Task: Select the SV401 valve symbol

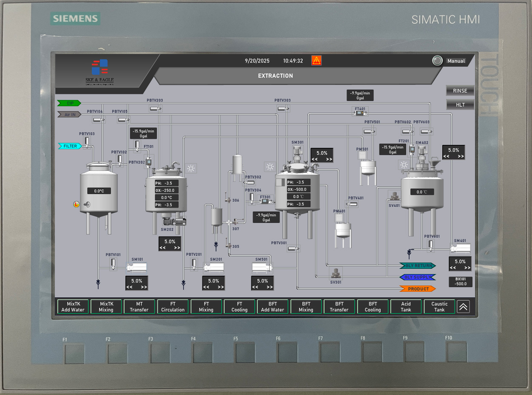Action: click(395, 196)
